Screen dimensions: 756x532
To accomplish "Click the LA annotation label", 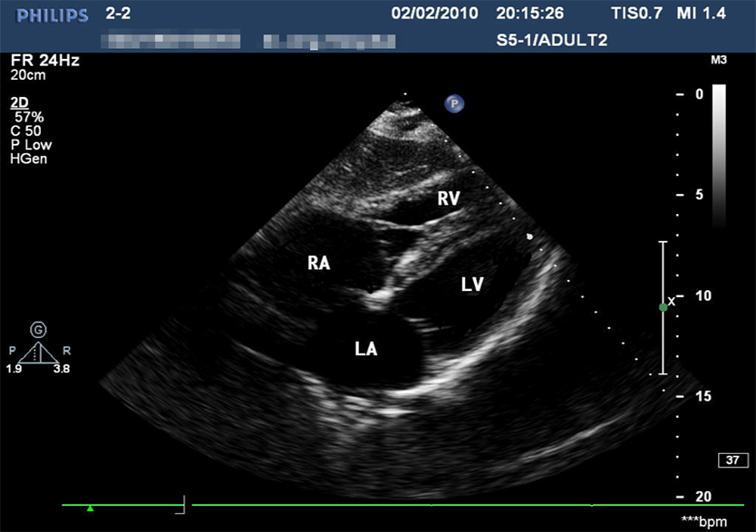I will coord(366,347).
